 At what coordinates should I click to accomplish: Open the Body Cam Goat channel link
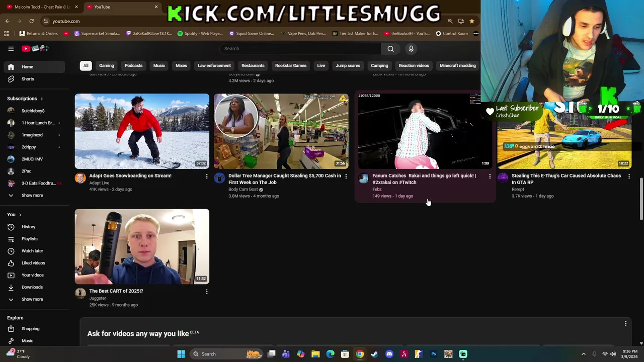(243, 190)
